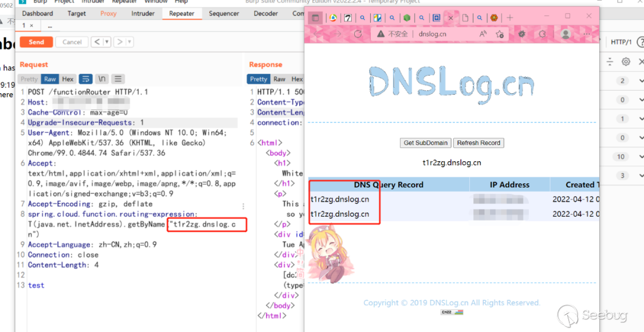The height and width of the screenshot is (332, 644).
Task: Toggle non-printable characters \n button
Action: tap(102, 79)
